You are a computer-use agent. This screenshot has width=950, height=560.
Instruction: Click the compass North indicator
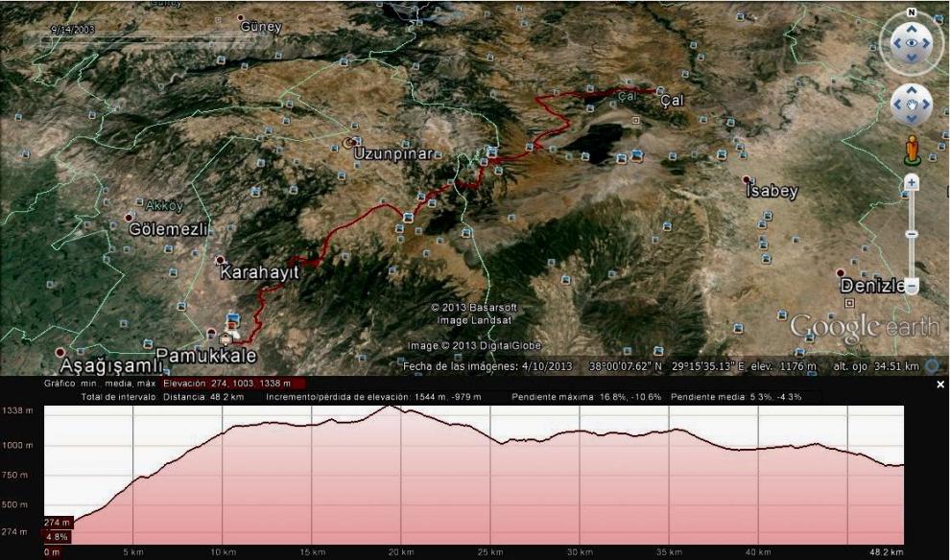click(x=911, y=12)
